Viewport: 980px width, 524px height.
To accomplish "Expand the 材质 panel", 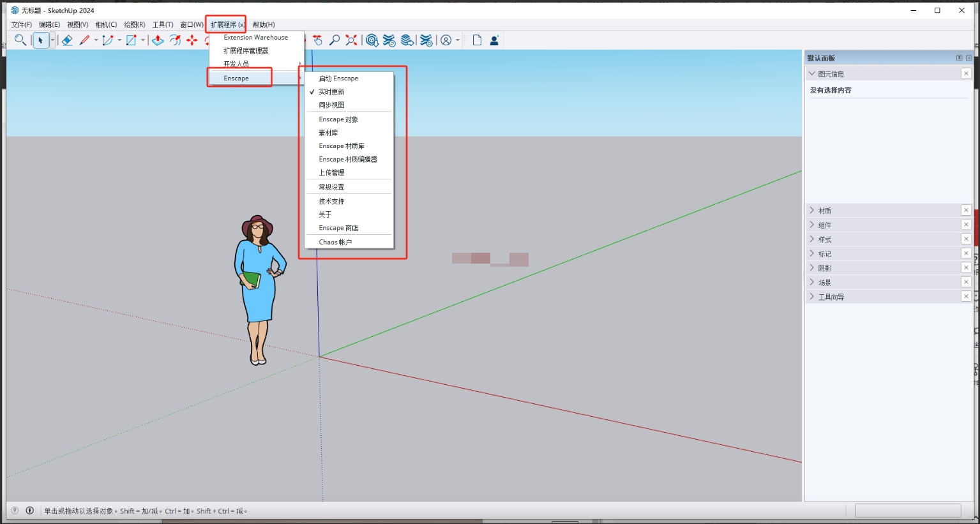I will (x=812, y=211).
